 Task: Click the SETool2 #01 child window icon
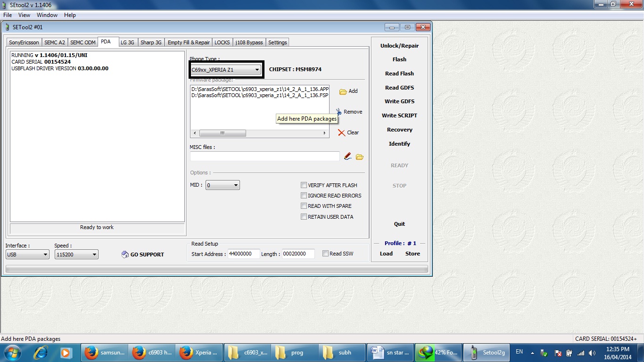click(8, 27)
